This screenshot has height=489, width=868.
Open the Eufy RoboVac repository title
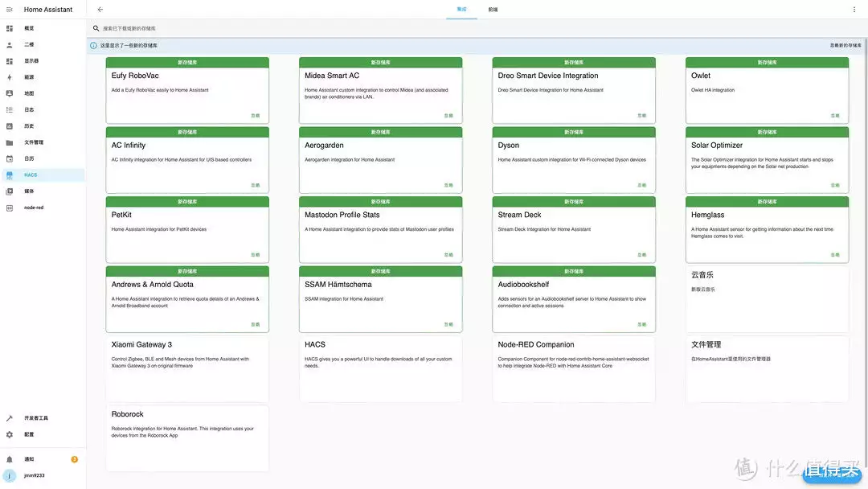coord(135,76)
